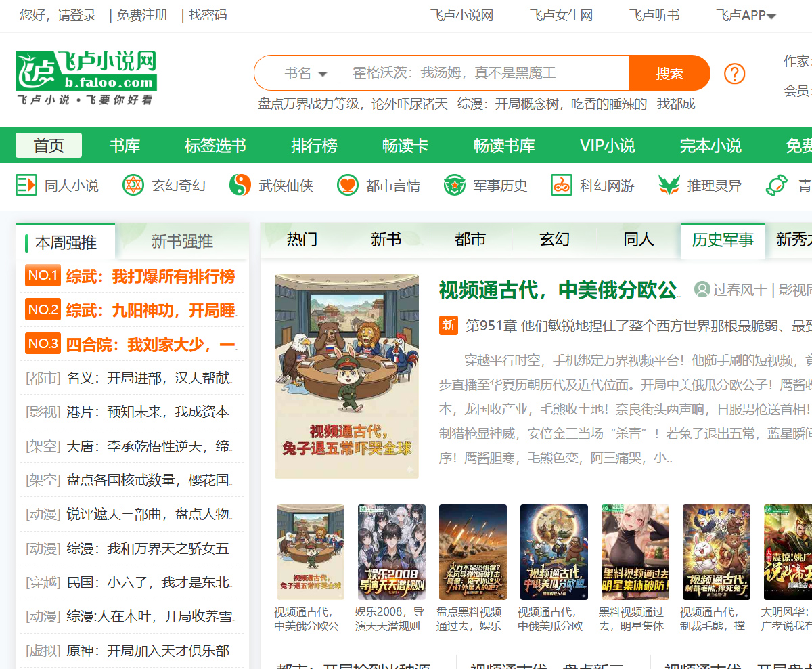
Task: Expand the 飞卢APP dropdown menu
Action: (x=744, y=15)
